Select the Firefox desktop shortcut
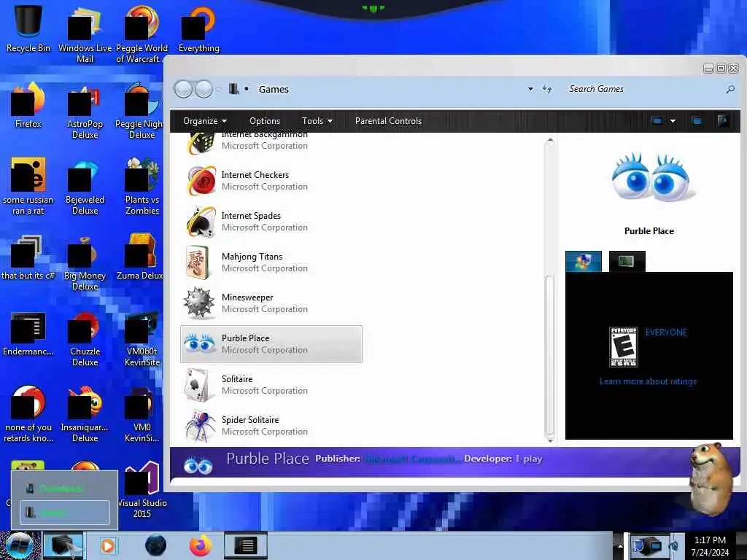The image size is (747, 560). [28, 106]
